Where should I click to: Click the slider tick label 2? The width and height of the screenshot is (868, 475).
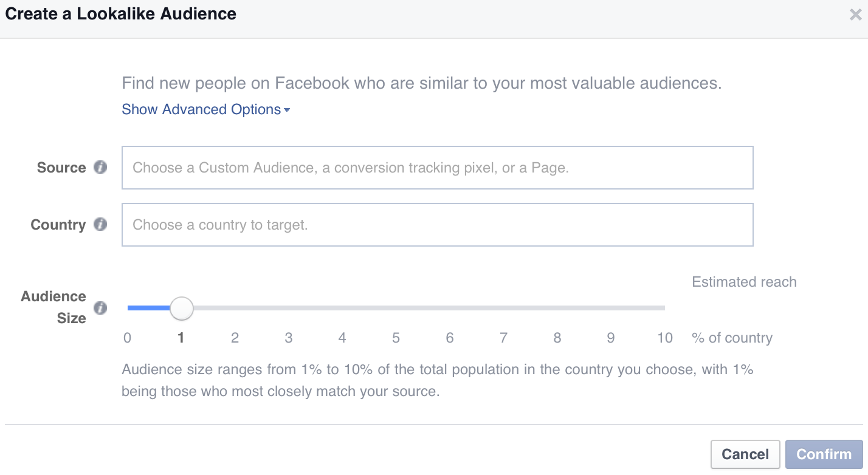click(235, 338)
